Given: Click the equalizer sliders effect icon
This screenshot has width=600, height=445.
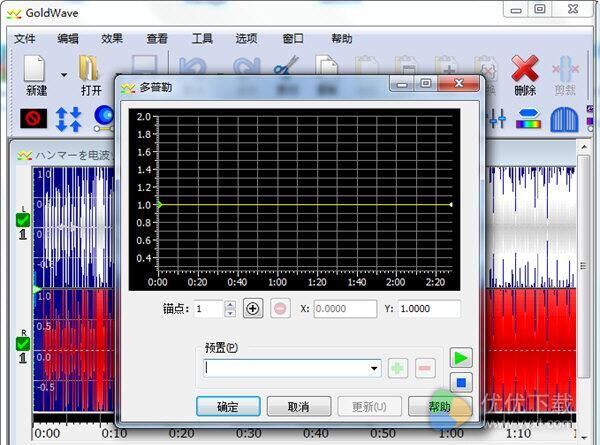Looking at the screenshot, I should pos(497,119).
